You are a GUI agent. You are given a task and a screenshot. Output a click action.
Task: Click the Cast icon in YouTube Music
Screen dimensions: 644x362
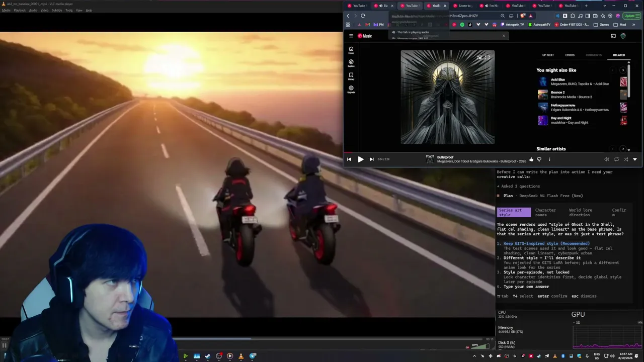coord(613,36)
